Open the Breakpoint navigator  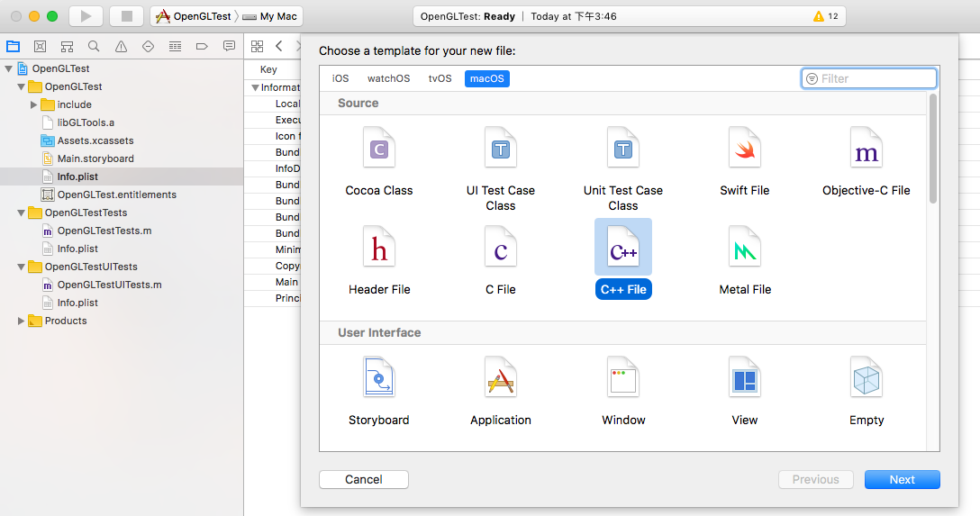tap(202, 46)
